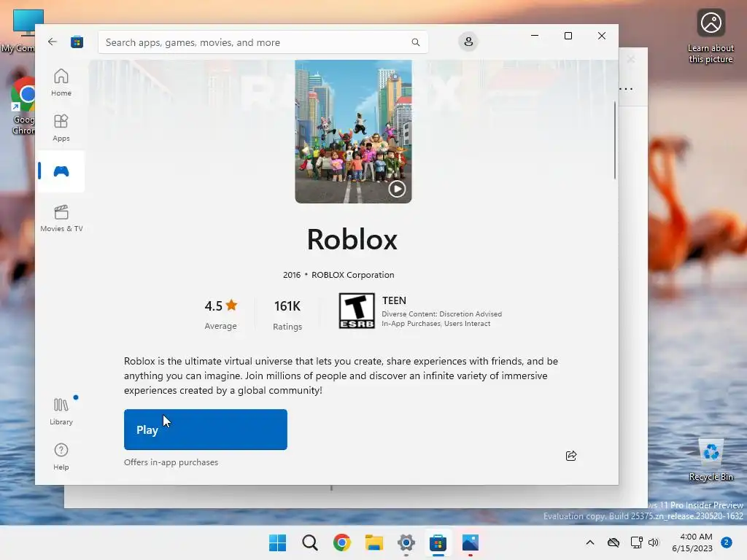Click Microsoft Store taskbar icon

click(438, 542)
